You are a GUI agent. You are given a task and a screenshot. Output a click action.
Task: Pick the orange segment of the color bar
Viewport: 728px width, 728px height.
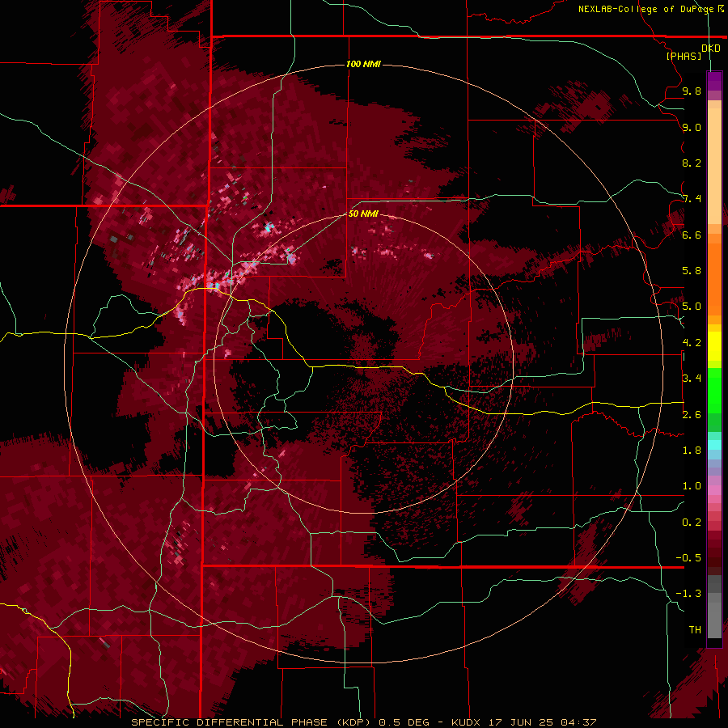coord(714,279)
